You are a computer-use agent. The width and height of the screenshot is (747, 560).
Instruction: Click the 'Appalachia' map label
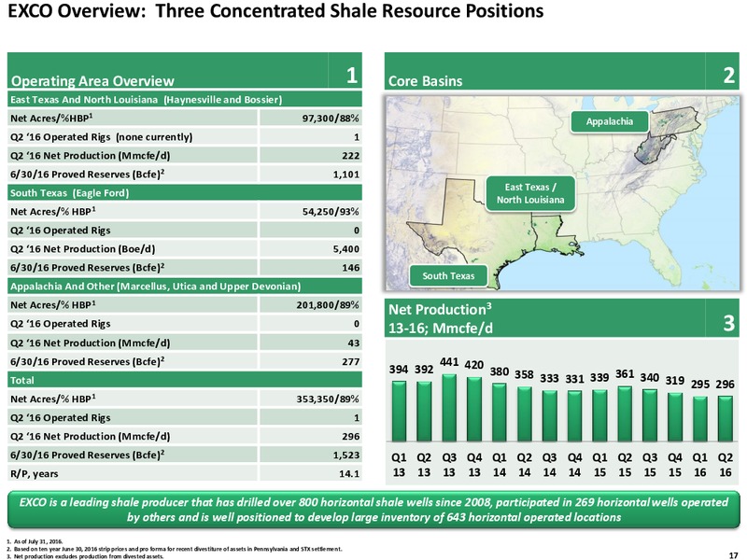610,121
